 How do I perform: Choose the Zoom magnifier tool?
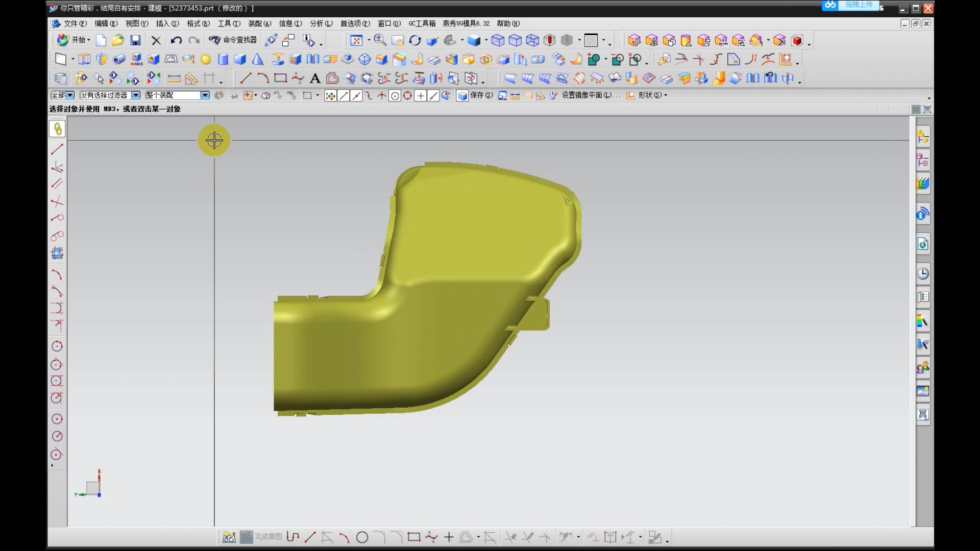tap(380, 40)
